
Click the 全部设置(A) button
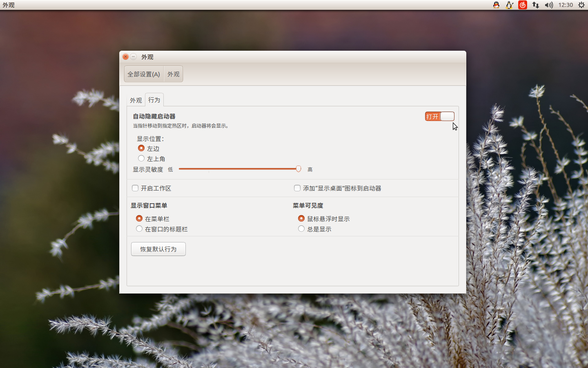click(x=144, y=74)
